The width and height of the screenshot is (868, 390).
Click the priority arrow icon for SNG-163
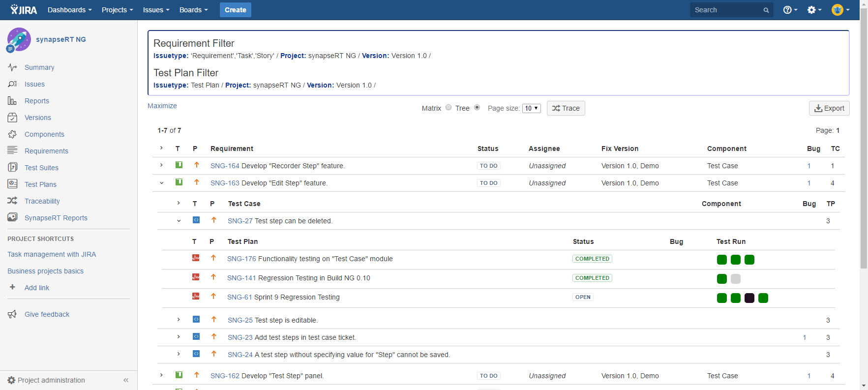[x=197, y=182]
